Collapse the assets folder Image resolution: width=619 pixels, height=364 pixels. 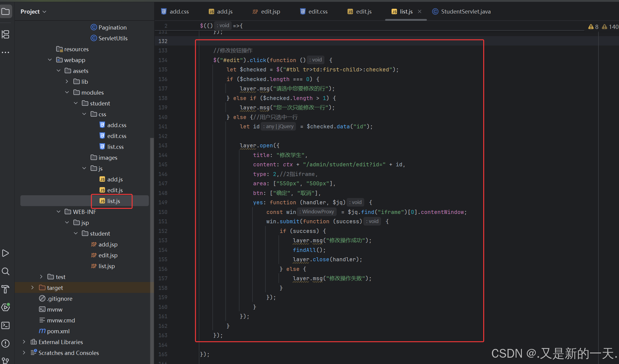point(59,71)
